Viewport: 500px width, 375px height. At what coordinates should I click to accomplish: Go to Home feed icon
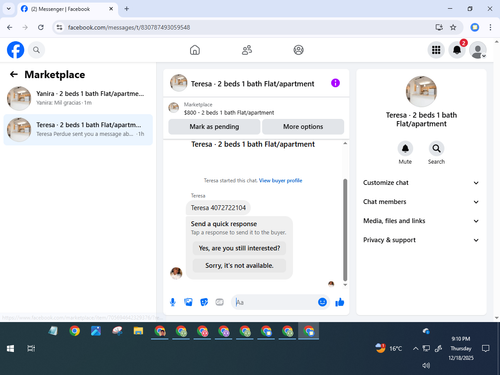[x=195, y=50]
